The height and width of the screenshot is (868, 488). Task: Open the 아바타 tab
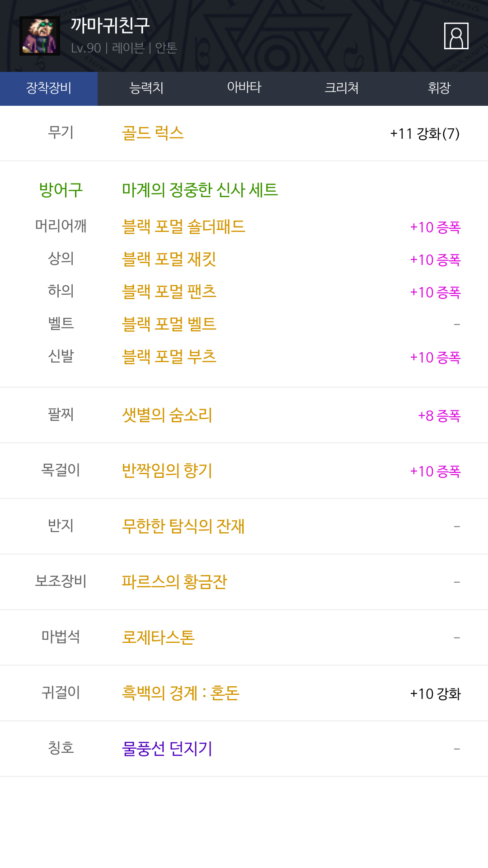(x=244, y=88)
